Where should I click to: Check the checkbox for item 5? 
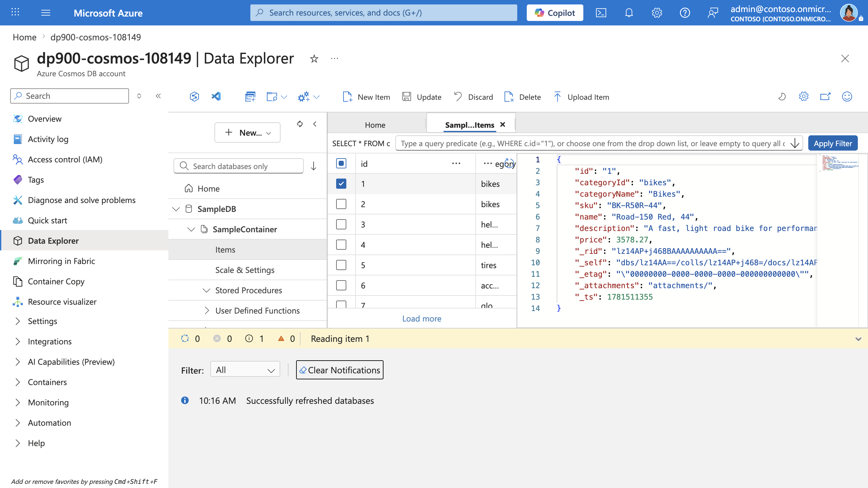(341, 265)
